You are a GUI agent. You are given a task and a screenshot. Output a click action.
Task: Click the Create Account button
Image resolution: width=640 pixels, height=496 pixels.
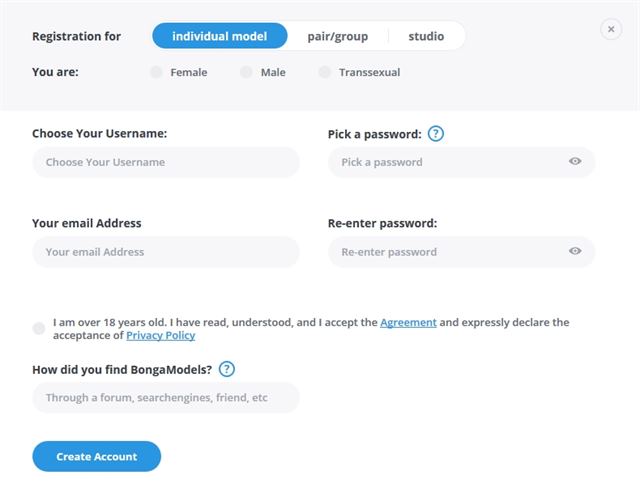coord(97,456)
